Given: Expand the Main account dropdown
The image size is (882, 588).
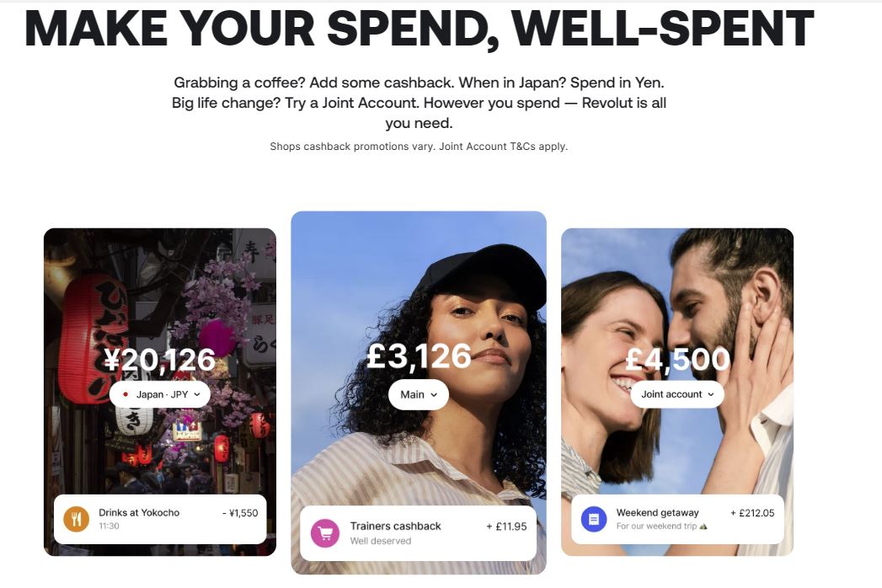Looking at the screenshot, I should [x=419, y=394].
